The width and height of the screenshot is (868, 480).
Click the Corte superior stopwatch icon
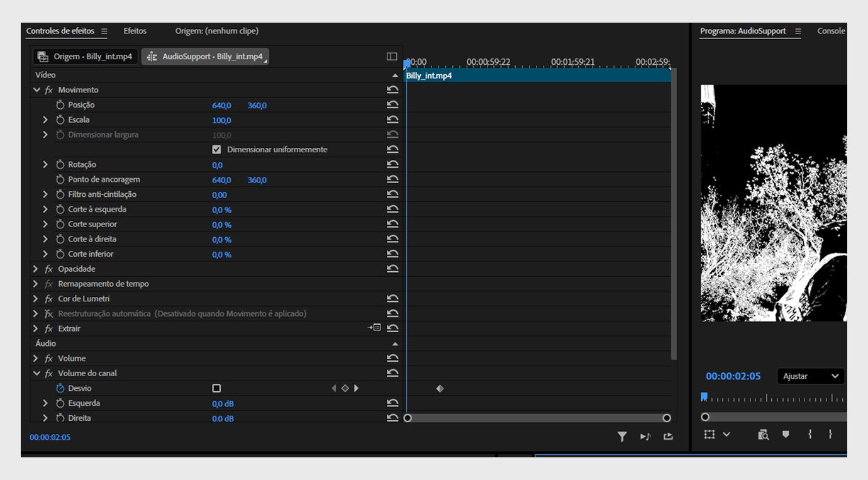point(60,225)
